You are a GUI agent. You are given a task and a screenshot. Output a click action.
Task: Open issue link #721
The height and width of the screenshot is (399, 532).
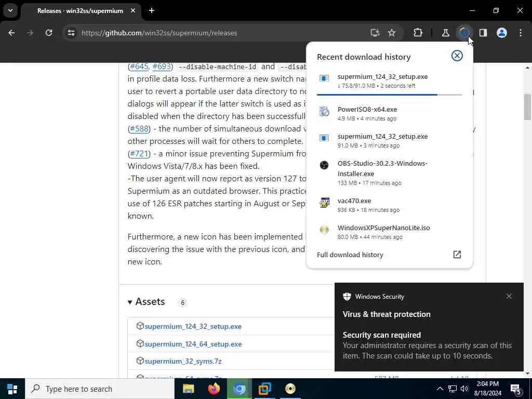tap(139, 154)
